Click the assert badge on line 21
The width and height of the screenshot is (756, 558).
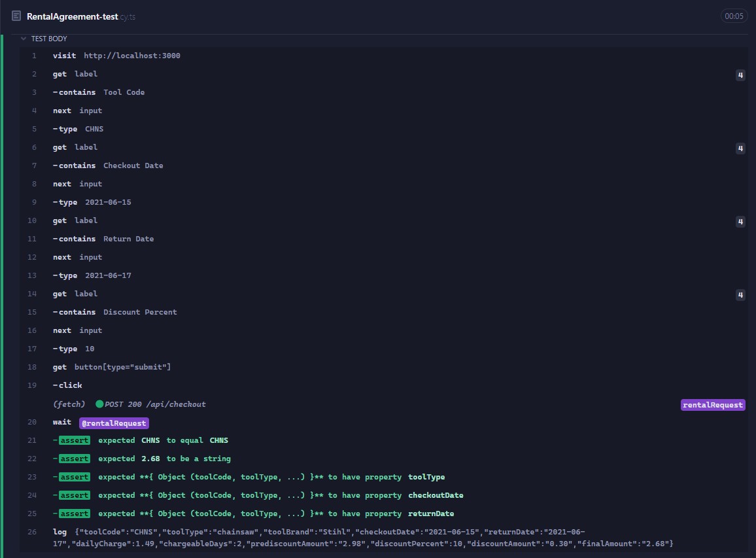coord(75,440)
